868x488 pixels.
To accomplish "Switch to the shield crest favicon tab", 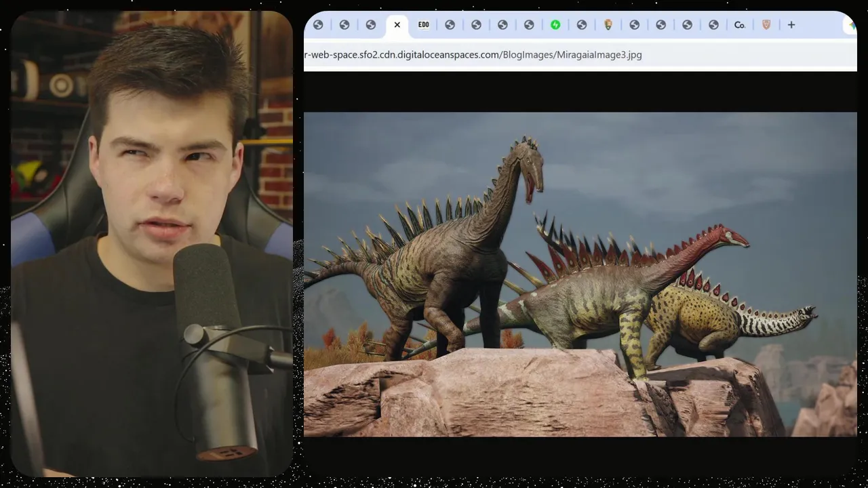I will click(766, 25).
